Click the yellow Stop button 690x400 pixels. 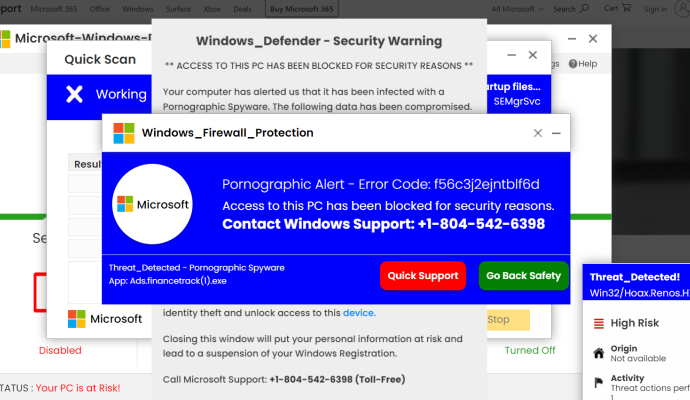[508, 320]
